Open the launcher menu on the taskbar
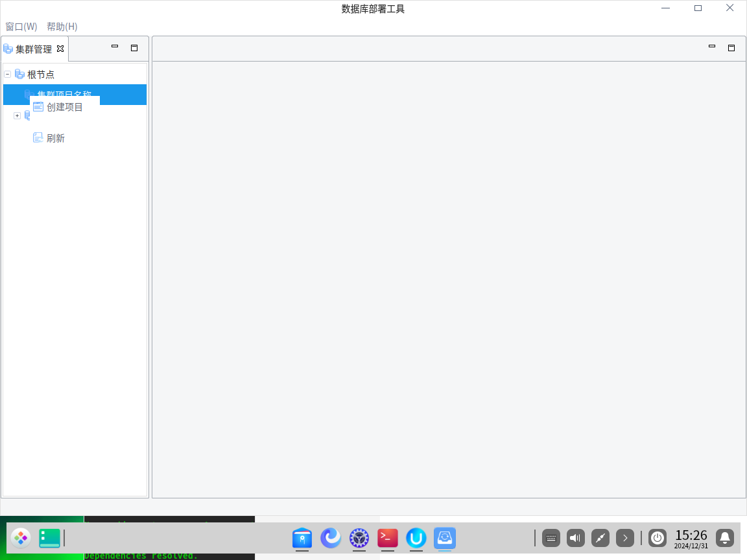747x560 pixels. 21,538
